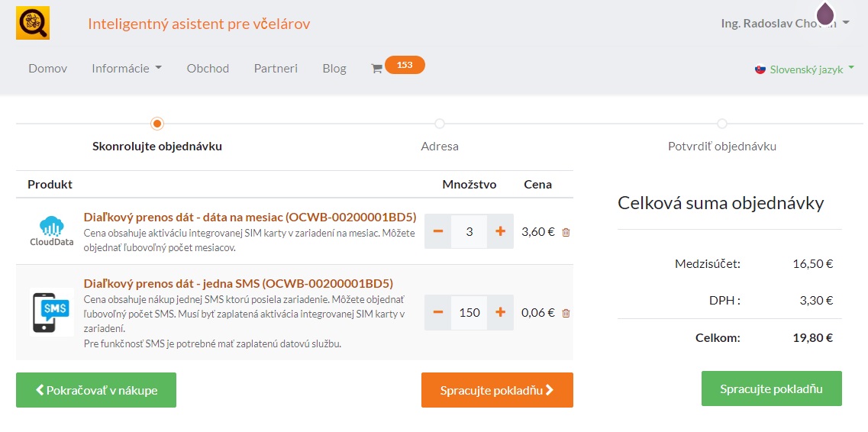Increase SMS quantity with plus button
The height and width of the screenshot is (432, 868).
click(500, 312)
